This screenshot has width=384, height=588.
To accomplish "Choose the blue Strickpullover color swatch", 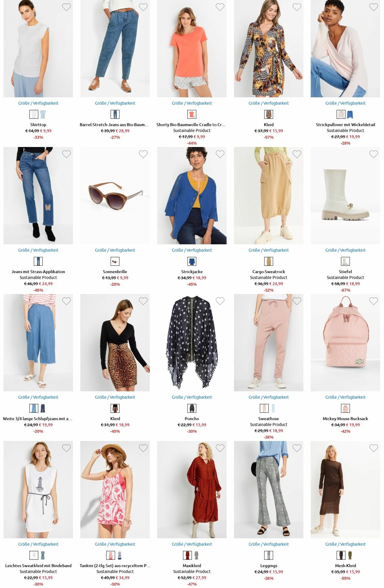I will 350,114.
